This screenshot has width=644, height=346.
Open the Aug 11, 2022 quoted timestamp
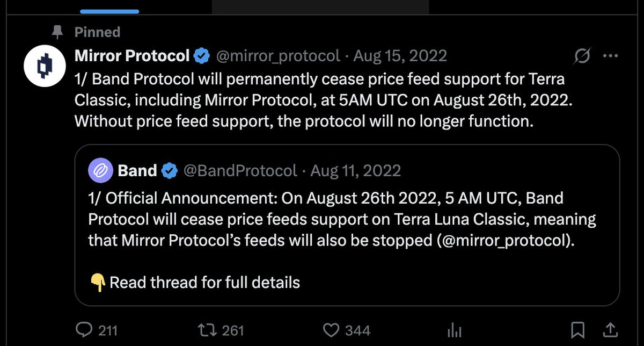click(356, 171)
